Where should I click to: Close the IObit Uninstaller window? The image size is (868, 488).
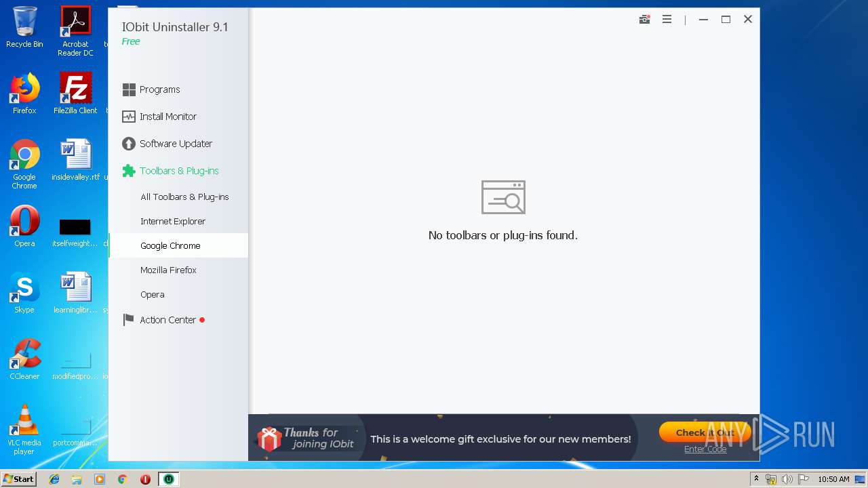click(x=748, y=20)
